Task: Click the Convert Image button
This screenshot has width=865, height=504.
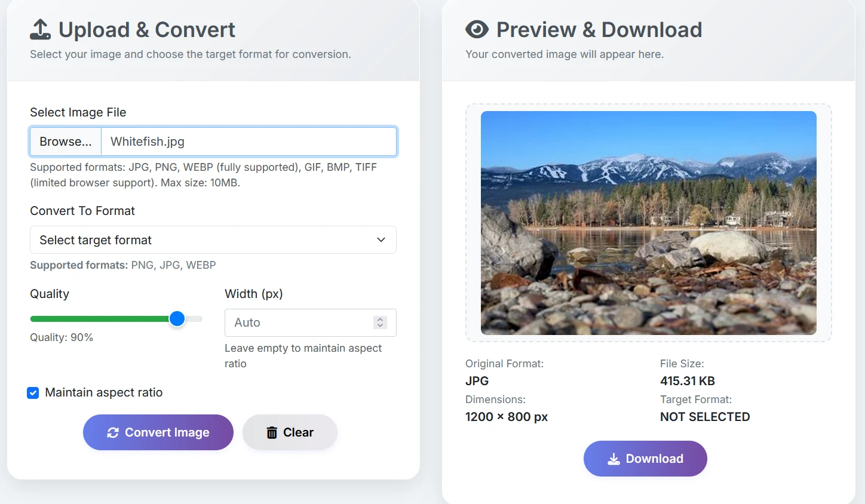Action: [x=158, y=432]
